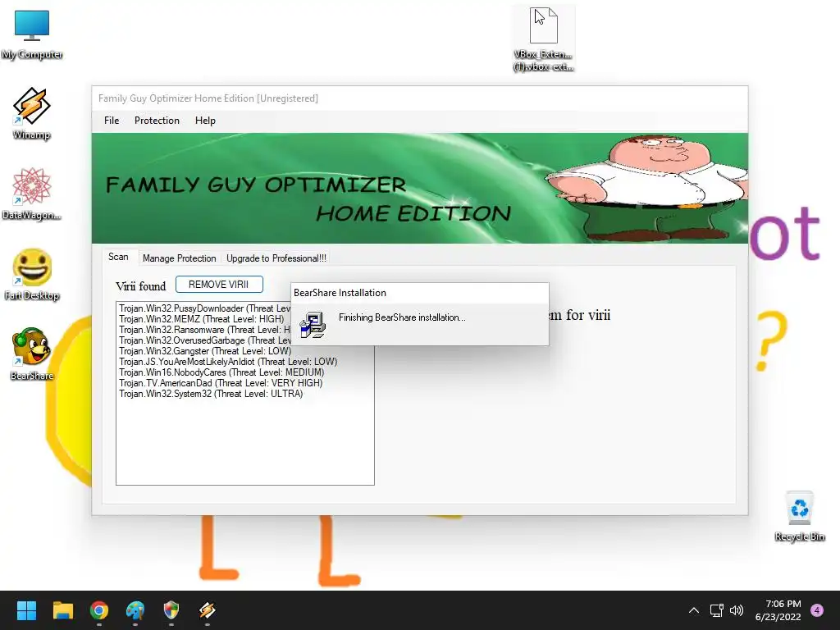Image resolution: width=840 pixels, height=630 pixels.
Task: Open the notification center badge
Action: coord(817,610)
